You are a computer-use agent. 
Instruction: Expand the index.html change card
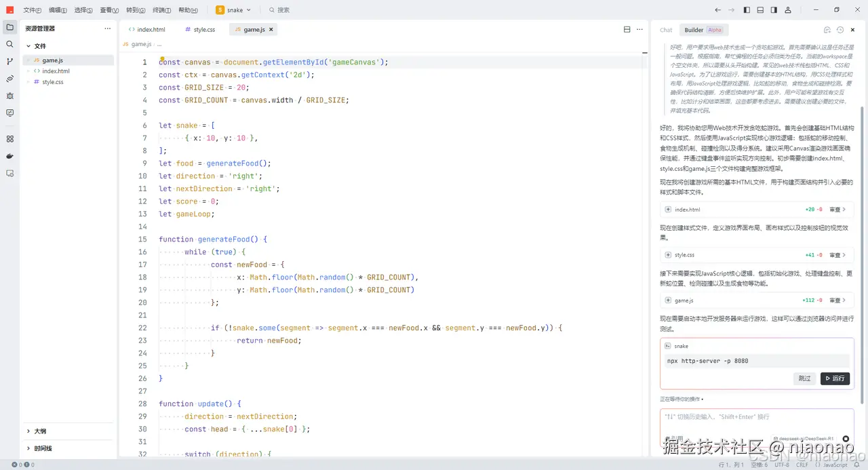pos(668,210)
